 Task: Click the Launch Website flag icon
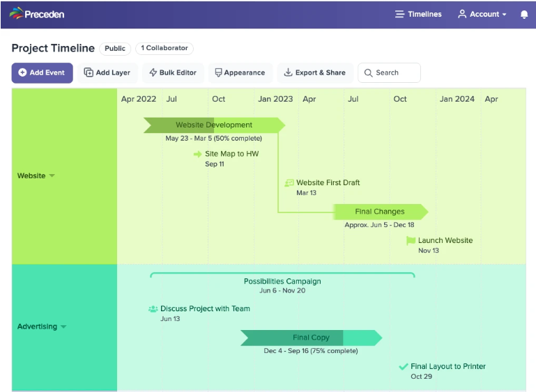[411, 241]
